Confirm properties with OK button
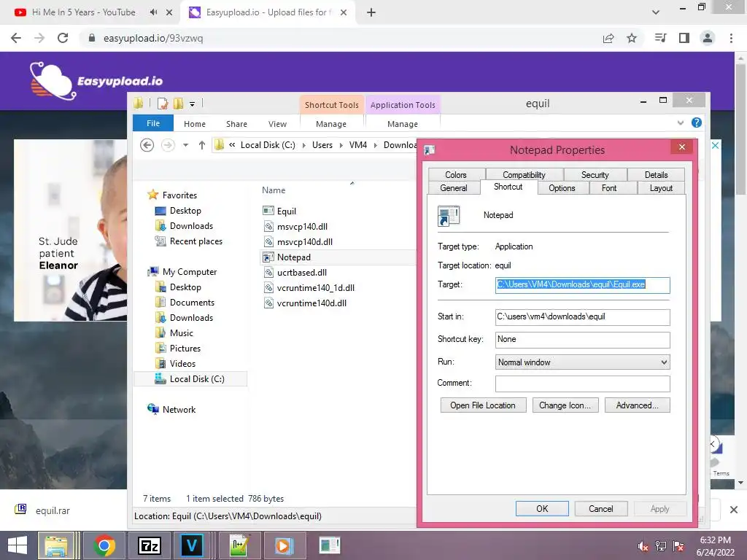Viewport: 747px width, 560px height. tap(542, 508)
